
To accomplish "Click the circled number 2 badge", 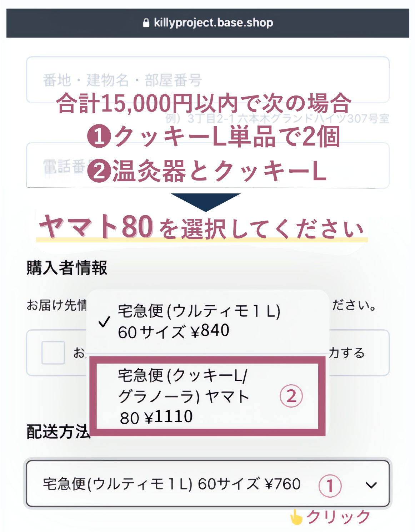I will coord(291,396).
